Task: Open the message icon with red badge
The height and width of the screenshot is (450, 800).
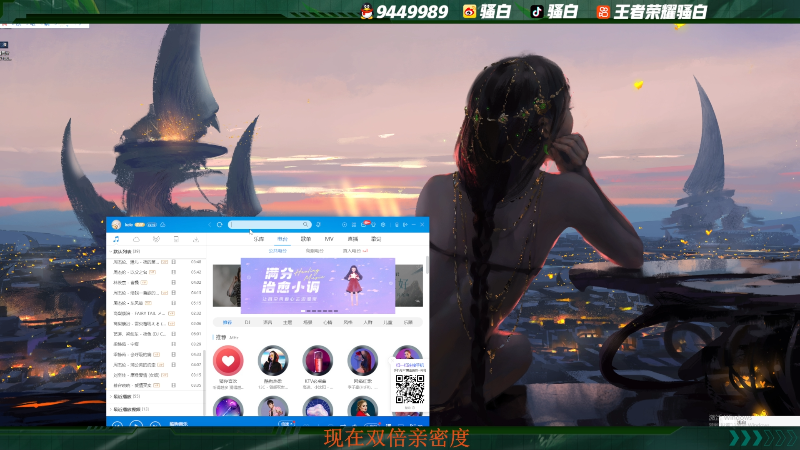Action: point(364,224)
